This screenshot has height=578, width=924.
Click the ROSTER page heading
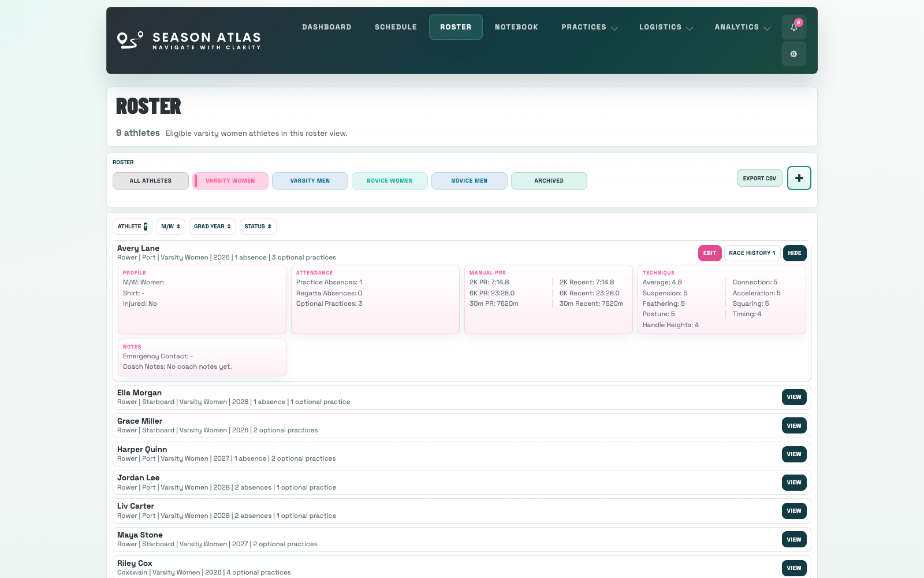click(x=148, y=106)
